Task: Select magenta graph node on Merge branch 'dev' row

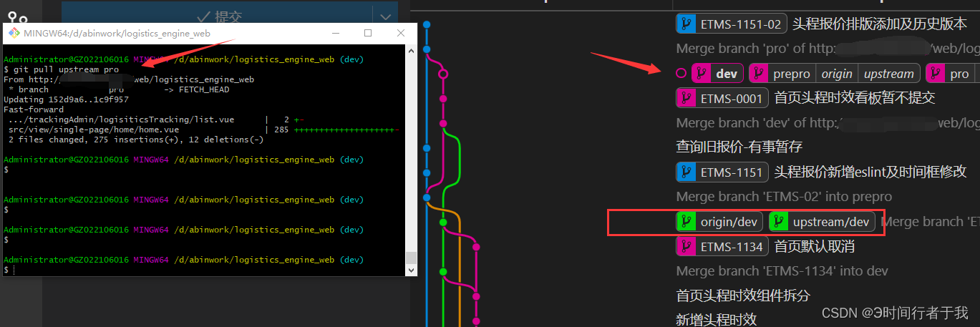Action: (443, 123)
